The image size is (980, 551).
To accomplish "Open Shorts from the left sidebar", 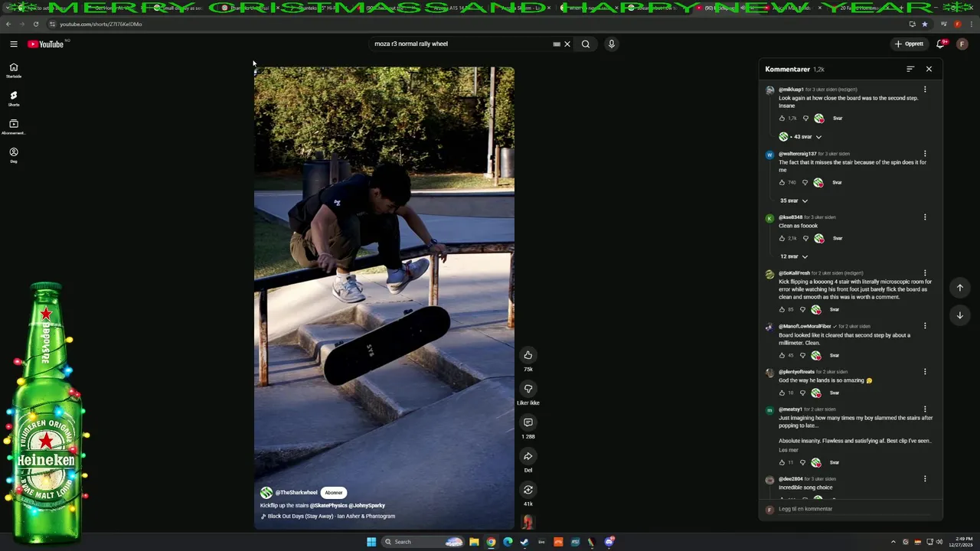I will (x=14, y=99).
